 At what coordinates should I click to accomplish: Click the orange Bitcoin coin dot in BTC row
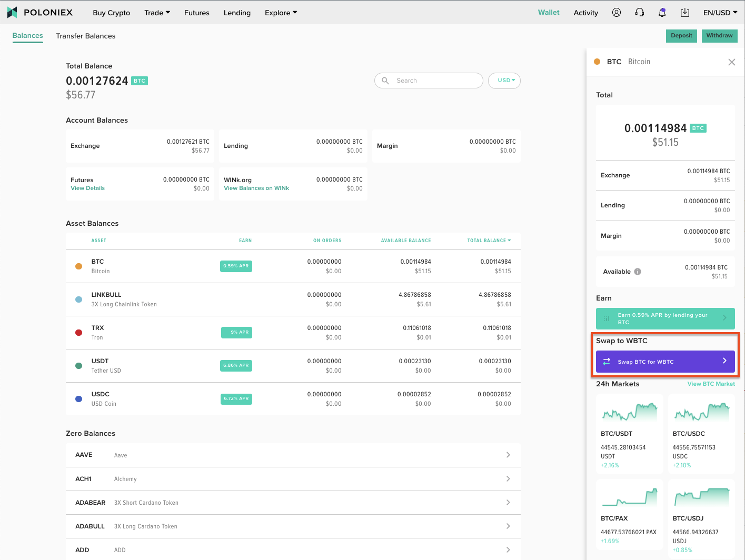78,266
